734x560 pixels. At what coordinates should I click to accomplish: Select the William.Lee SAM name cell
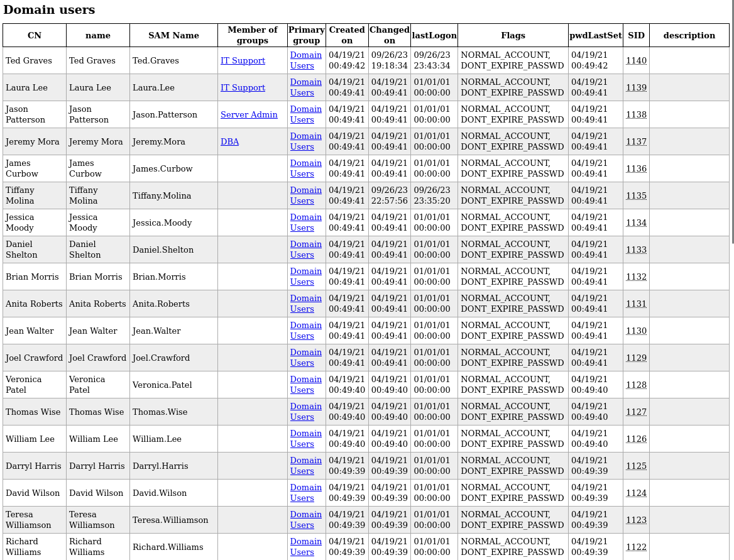pos(173,439)
